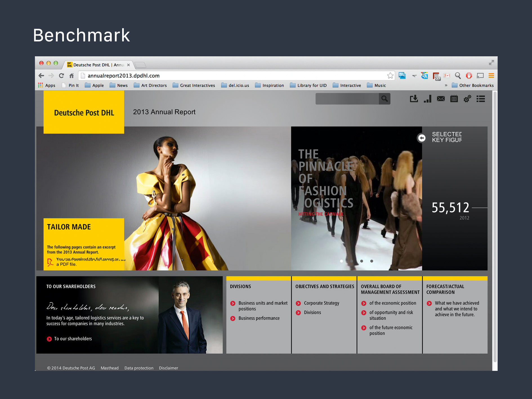Viewport: 532px width, 399px height.
Task: Open the Inspiration bookmarks folder
Action: (x=269, y=85)
